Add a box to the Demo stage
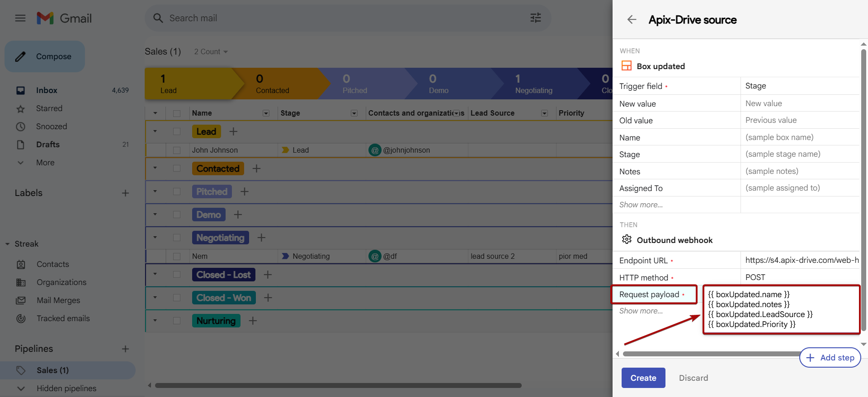 pyautogui.click(x=238, y=215)
